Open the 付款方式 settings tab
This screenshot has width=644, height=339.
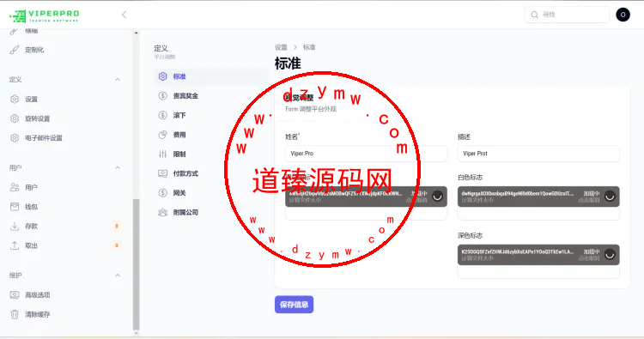(x=210, y=173)
